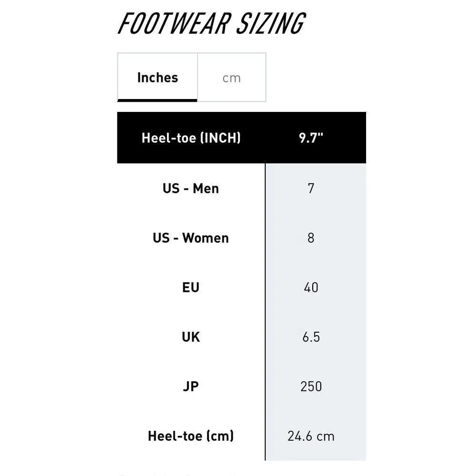Select the US - Women row label

click(191, 238)
